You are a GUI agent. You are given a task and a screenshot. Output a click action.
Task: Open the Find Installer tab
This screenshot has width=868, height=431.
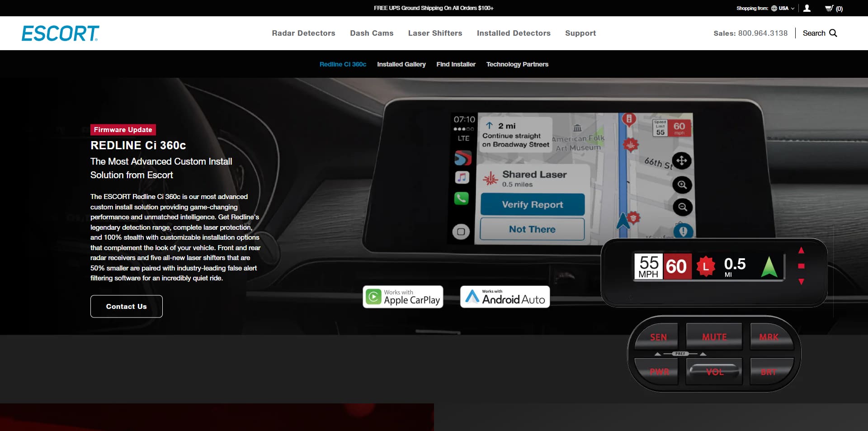(456, 64)
